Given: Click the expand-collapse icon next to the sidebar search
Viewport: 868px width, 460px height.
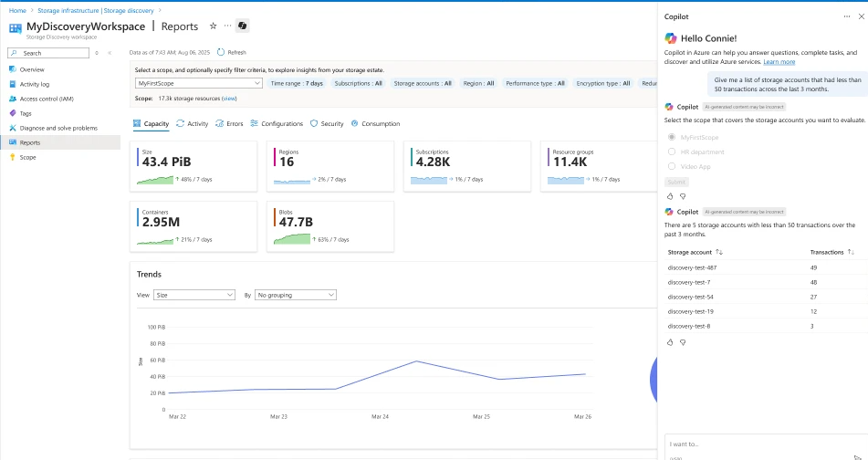Looking at the screenshot, I should [97, 53].
